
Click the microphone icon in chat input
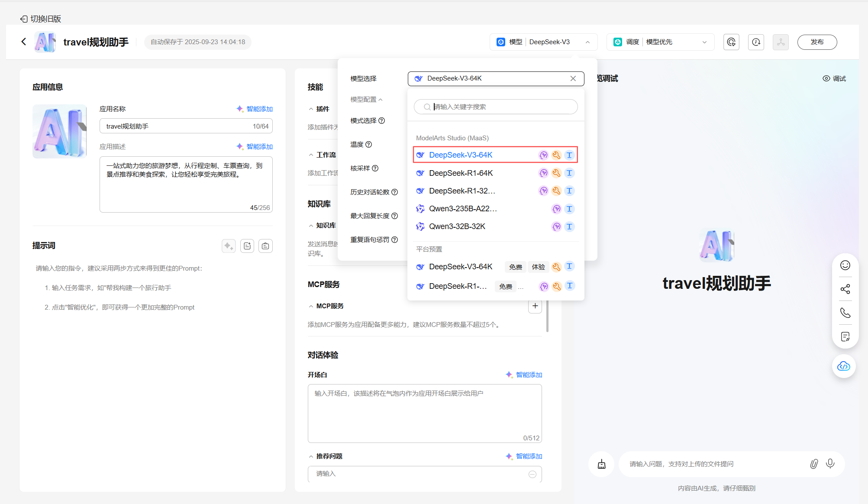pos(830,464)
